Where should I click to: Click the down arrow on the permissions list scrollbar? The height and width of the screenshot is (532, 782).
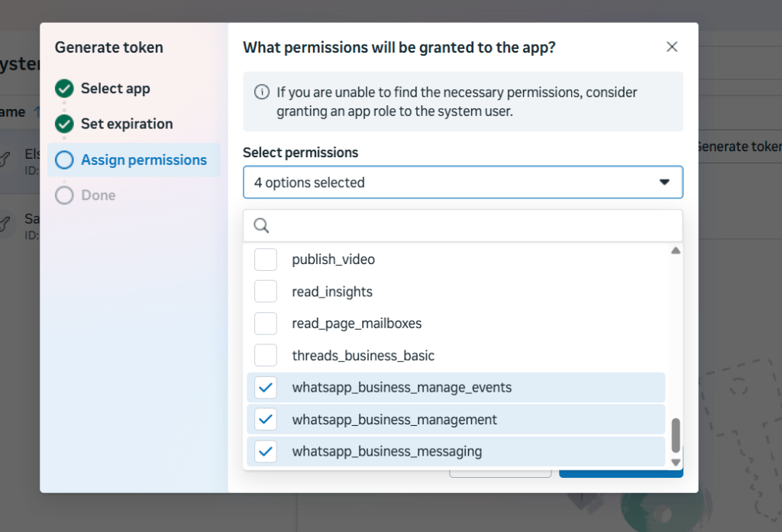point(675,462)
